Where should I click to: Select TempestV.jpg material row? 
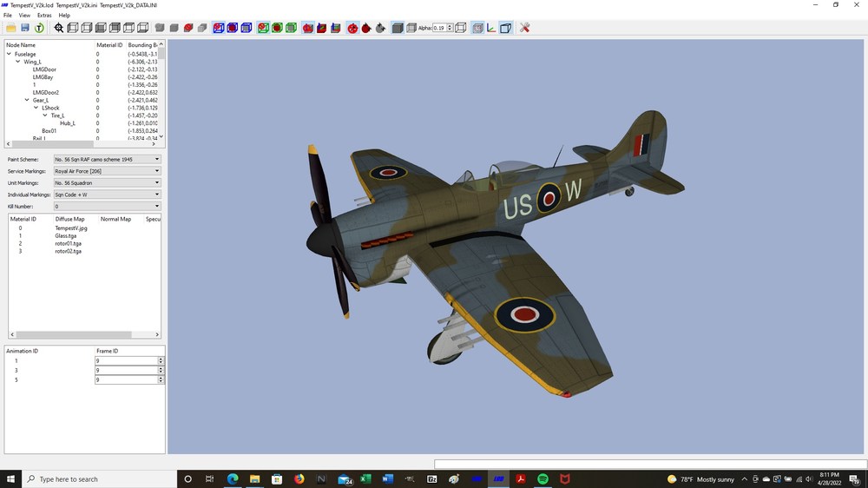(71, 228)
